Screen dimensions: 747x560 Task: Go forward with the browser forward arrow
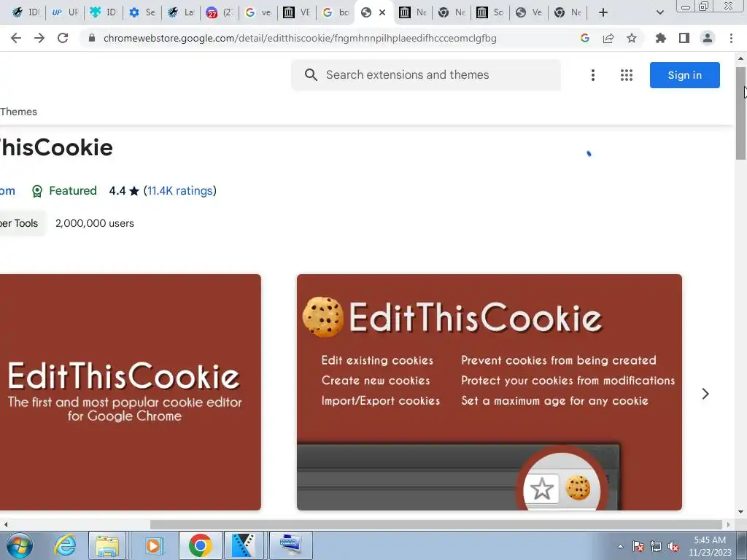[x=39, y=38]
